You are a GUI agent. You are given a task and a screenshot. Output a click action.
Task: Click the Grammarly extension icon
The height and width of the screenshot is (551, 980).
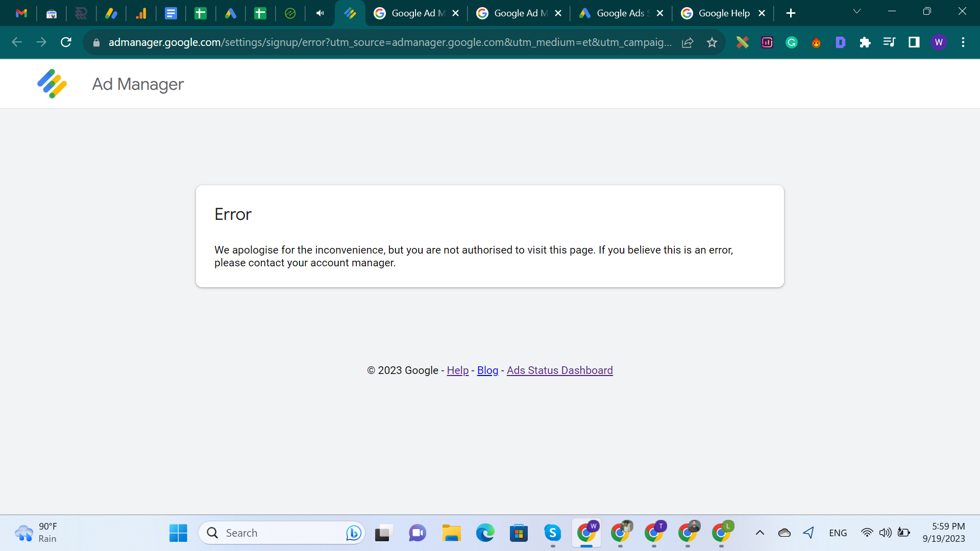(x=792, y=42)
